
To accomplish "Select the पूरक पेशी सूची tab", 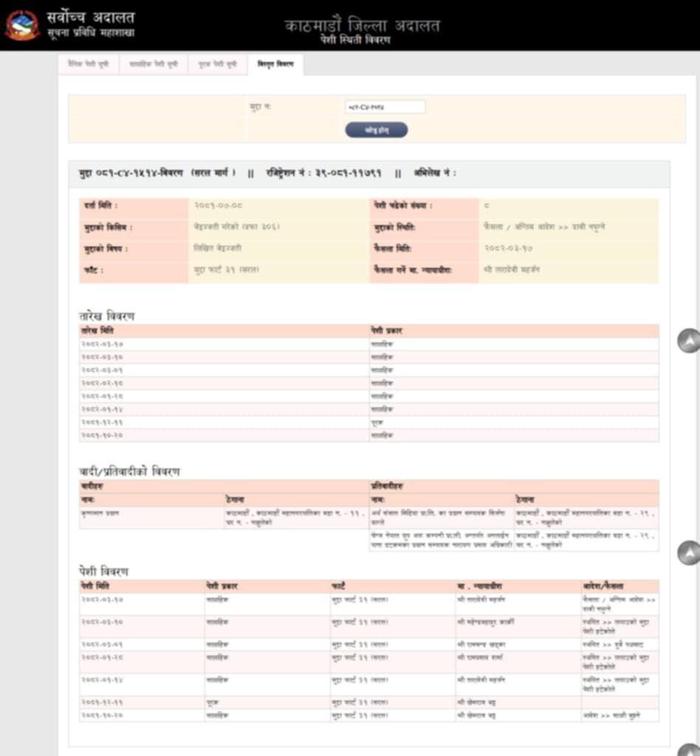I will point(218,64).
